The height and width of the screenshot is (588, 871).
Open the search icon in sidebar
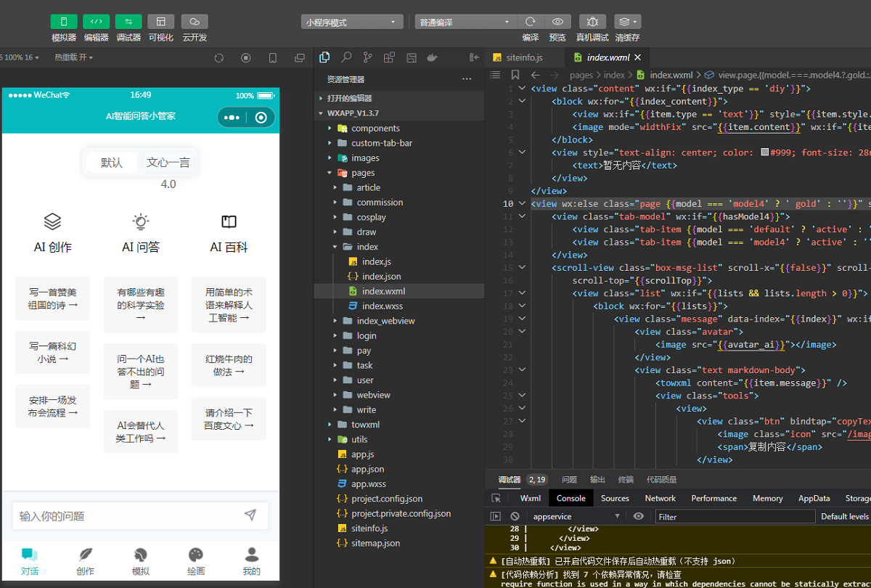[346, 57]
